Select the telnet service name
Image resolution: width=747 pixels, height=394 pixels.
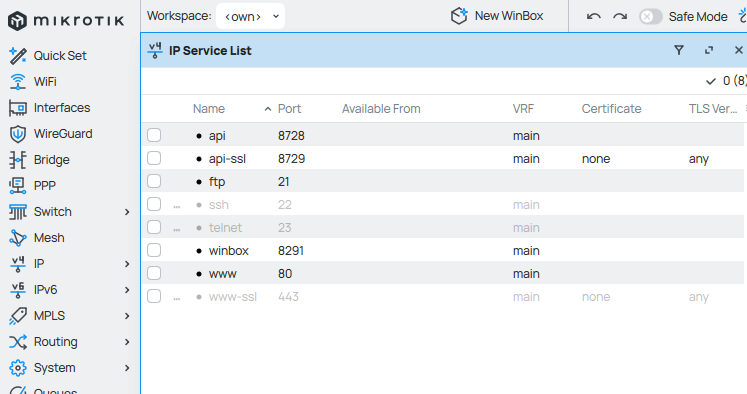click(x=225, y=228)
